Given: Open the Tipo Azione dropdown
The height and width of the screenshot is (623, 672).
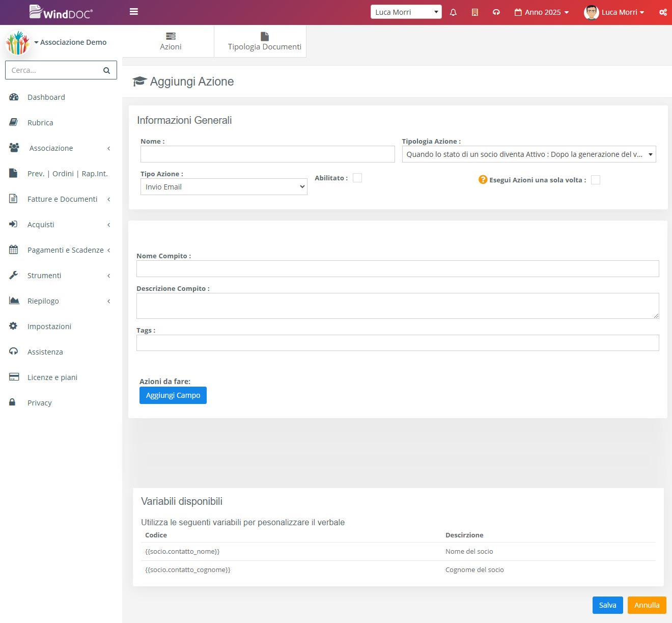Looking at the screenshot, I should coord(223,187).
